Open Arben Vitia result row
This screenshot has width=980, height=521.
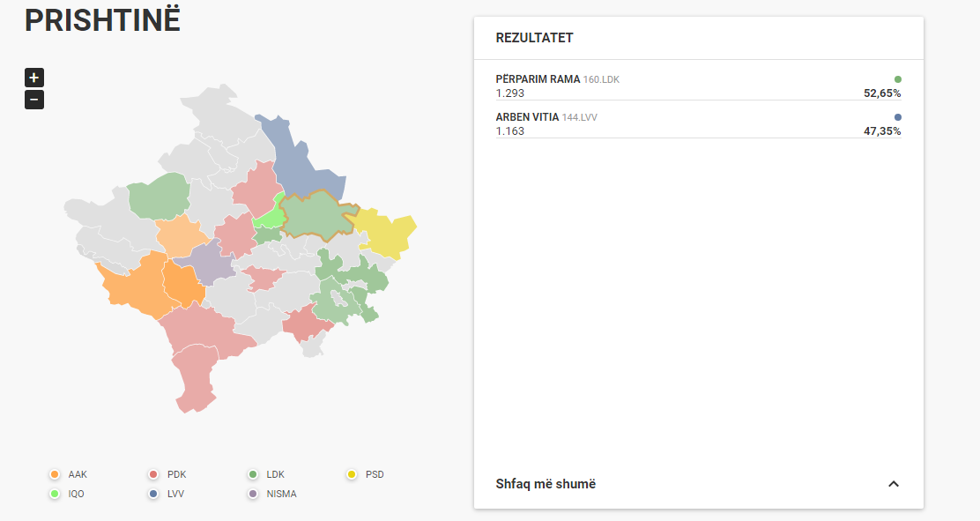click(x=698, y=123)
